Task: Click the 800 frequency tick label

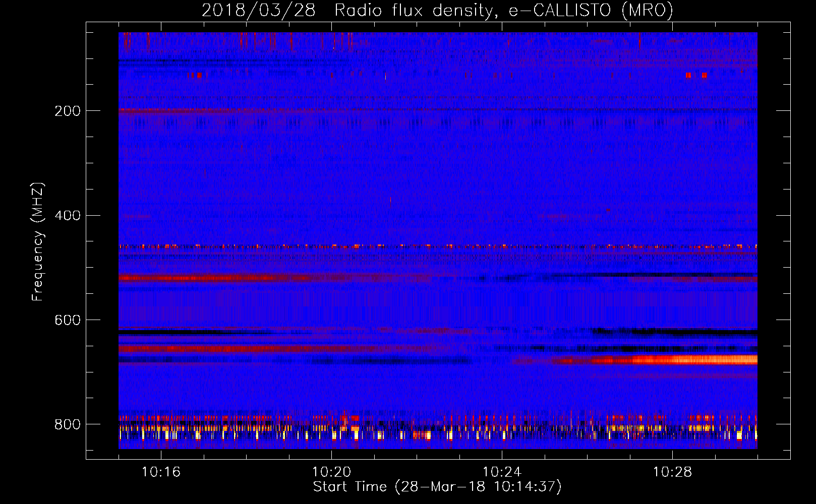Action: tap(67, 424)
